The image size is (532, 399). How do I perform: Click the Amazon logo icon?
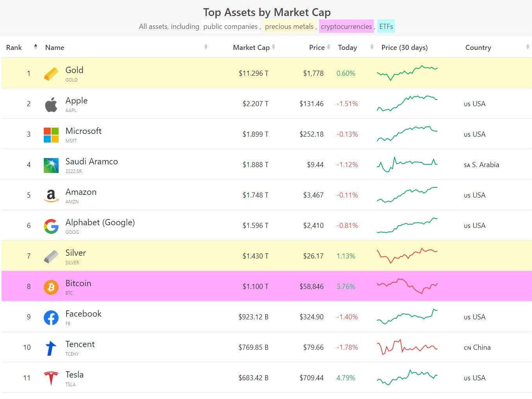[51, 196]
